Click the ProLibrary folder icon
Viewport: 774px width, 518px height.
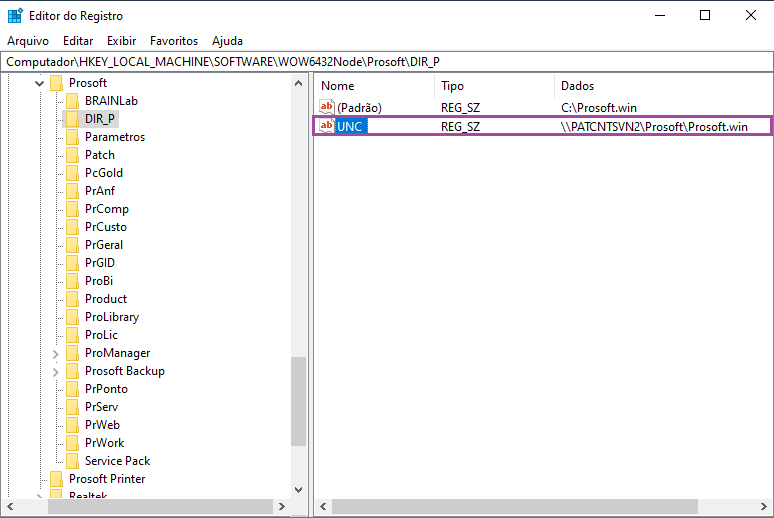(x=72, y=317)
